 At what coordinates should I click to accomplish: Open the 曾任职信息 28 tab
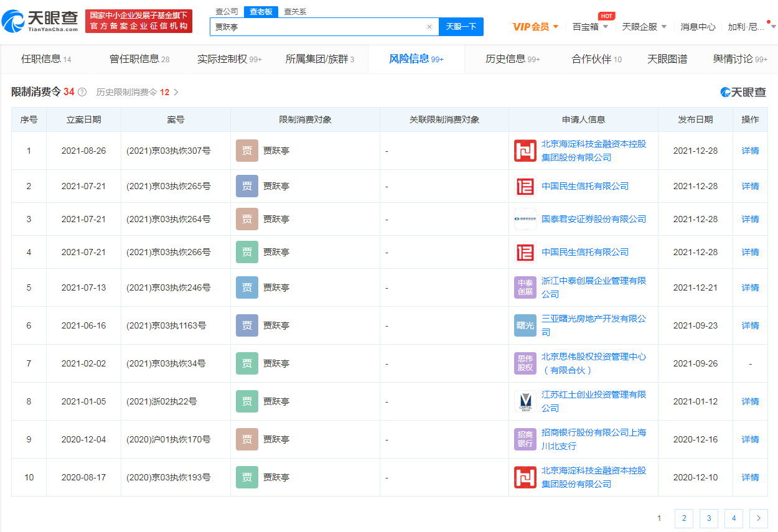coord(139,59)
